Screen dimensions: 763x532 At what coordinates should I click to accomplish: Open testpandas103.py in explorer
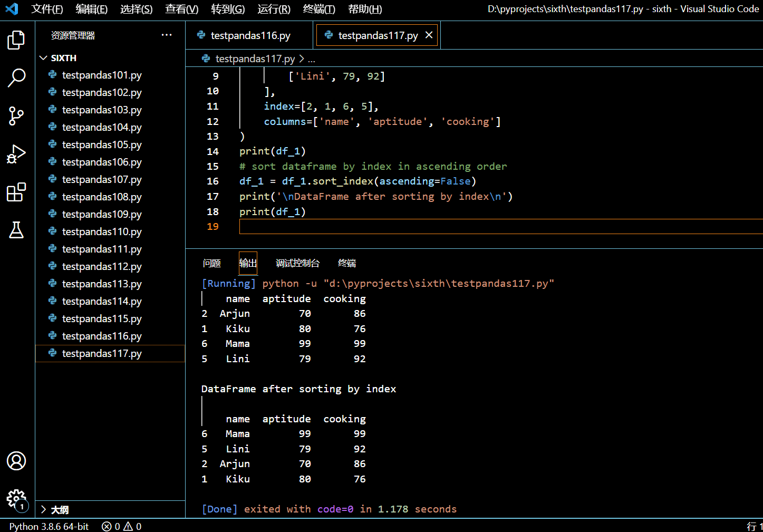[x=110, y=110]
